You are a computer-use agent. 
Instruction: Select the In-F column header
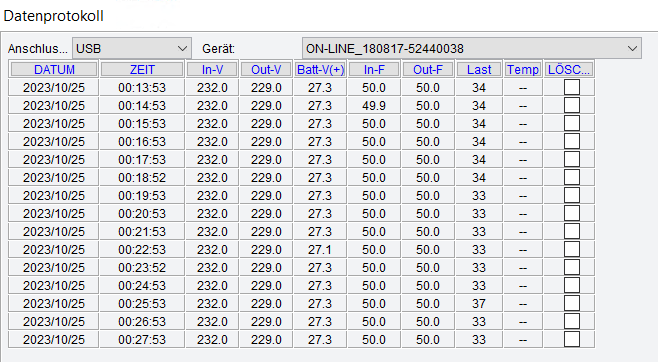coord(374,70)
